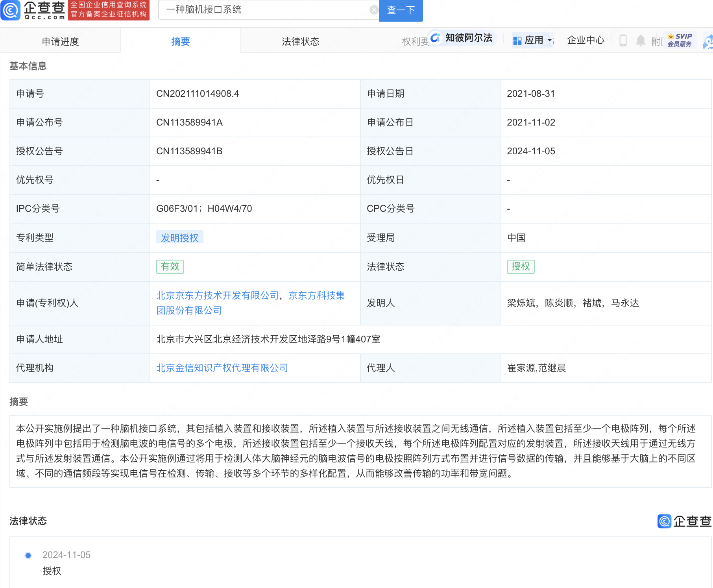Open the 权利要求 tab
713x588 pixels.
[x=415, y=41]
